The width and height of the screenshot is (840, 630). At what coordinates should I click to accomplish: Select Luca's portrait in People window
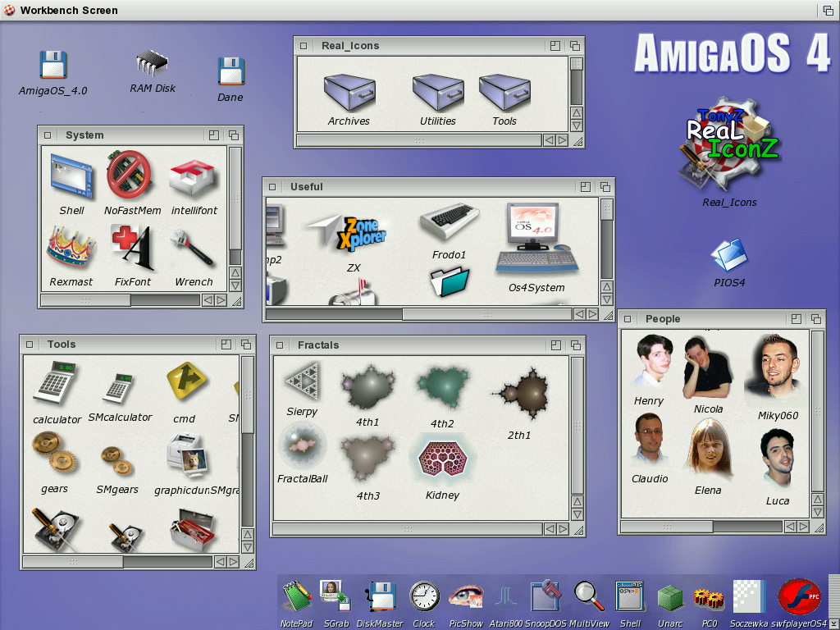tap(778, 459)
